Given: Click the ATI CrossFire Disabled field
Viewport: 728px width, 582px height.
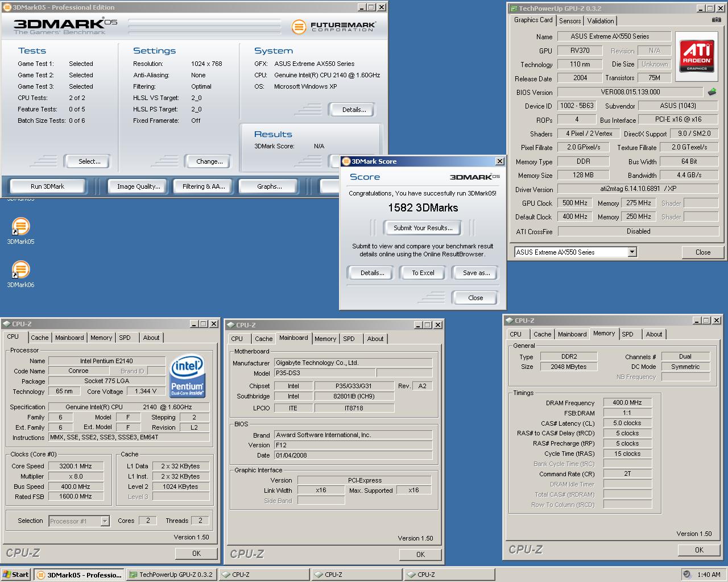Looking at the screenshot, I should [x=638, y=231].
